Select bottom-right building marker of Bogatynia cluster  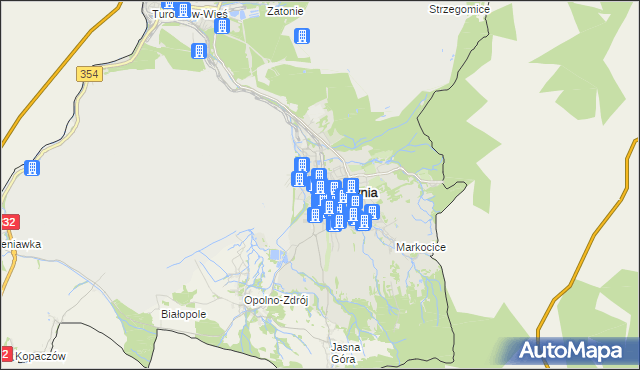363,222
